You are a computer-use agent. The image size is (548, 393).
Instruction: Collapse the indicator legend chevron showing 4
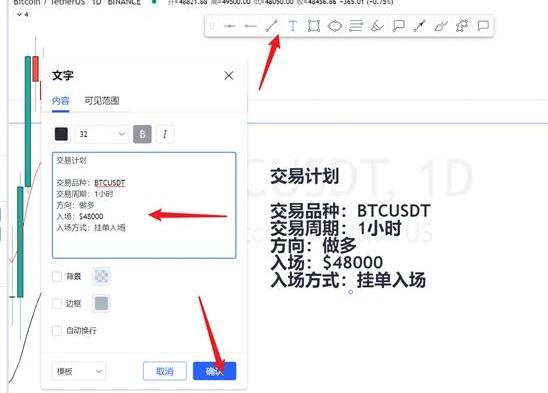[x=23, y=14]
